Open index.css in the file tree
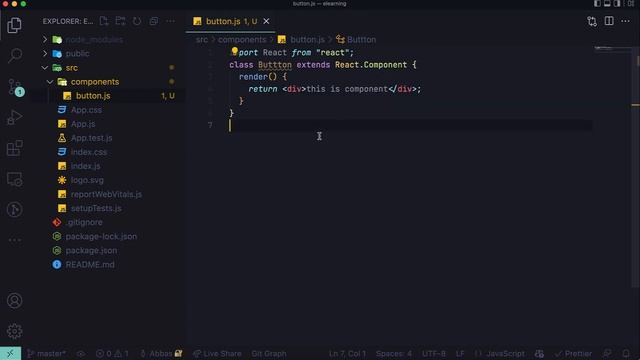Viewport: 640px width, 360px height. click(89, 152)
